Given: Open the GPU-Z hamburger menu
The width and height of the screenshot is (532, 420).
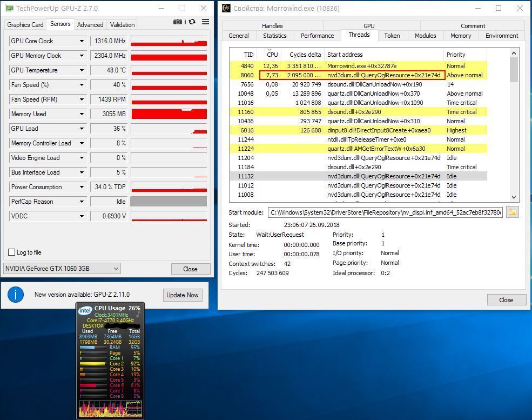Looking at the screenshot, I should pyautogui.click(x=205, y=22).
